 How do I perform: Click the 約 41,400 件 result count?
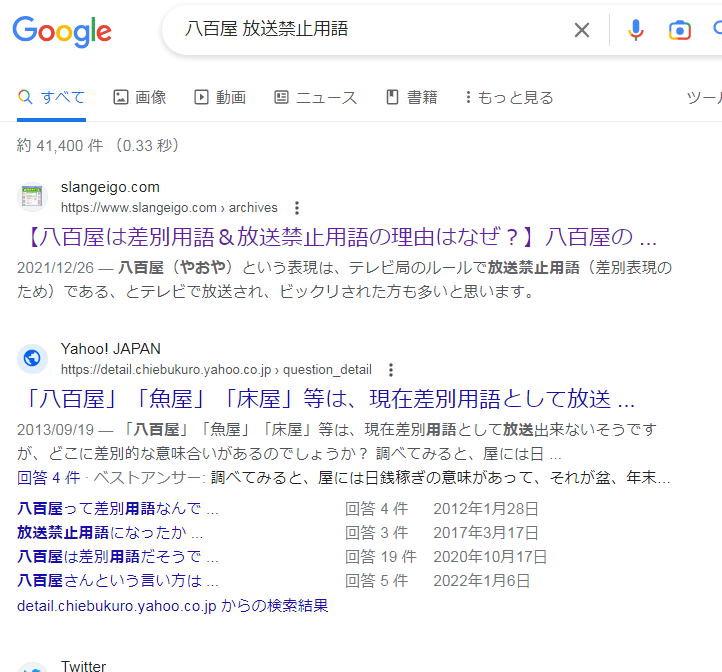(60, 146)
